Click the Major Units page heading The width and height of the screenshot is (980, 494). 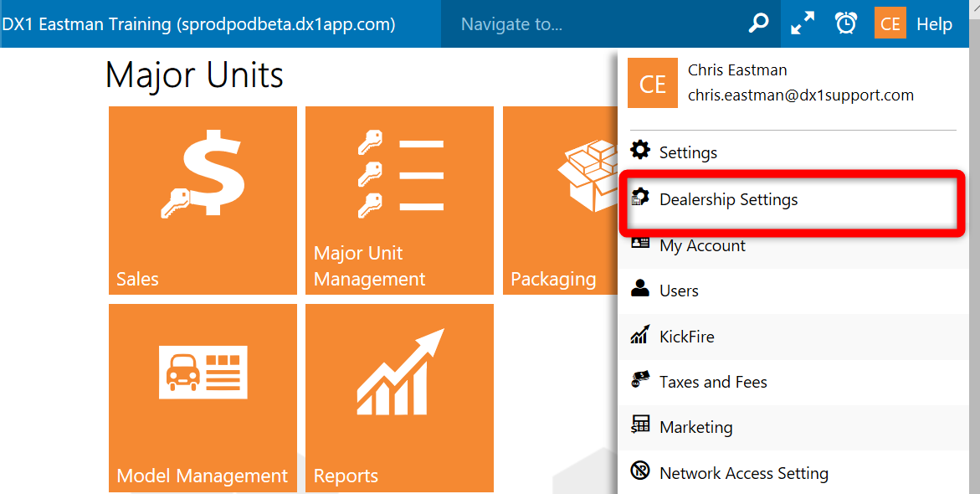click(x=194, y=75)
